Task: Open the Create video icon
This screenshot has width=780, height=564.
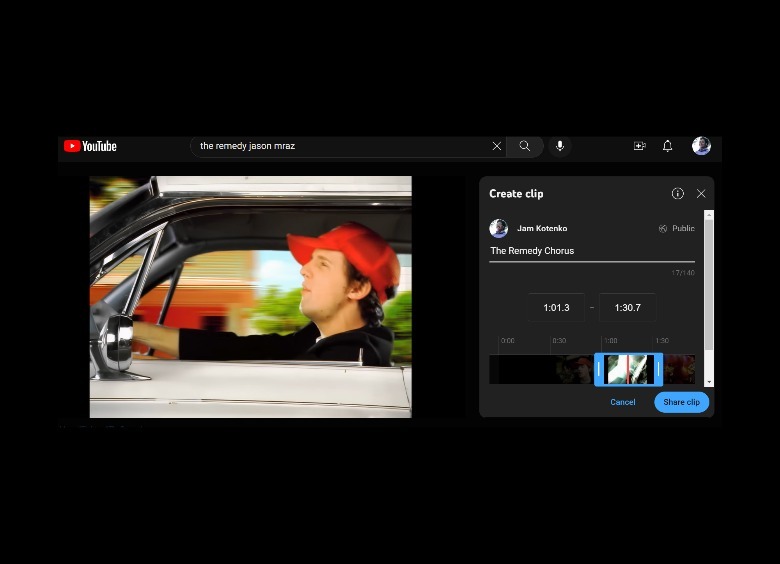Action: [x=640, y=146]
